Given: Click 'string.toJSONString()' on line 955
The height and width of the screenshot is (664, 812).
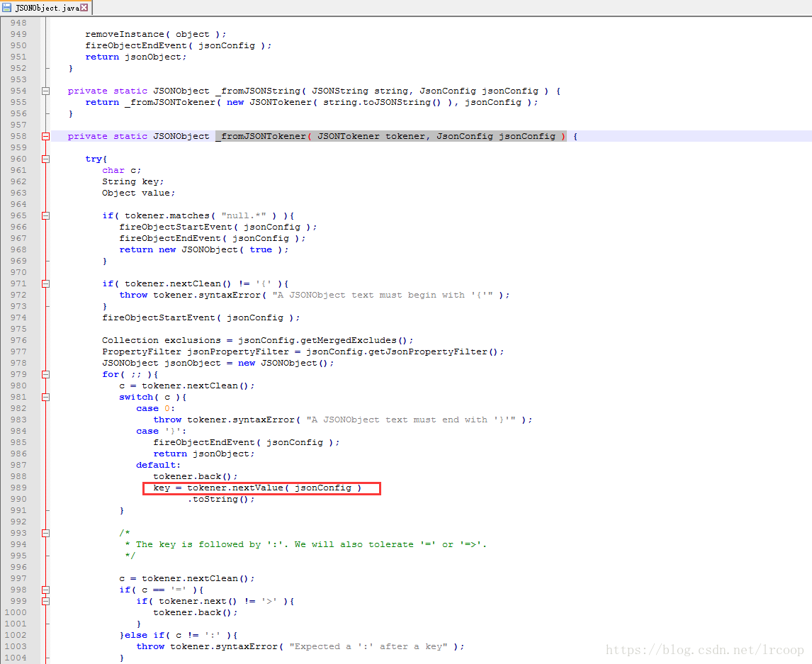Looking at the screenshot, I should 382,103.
